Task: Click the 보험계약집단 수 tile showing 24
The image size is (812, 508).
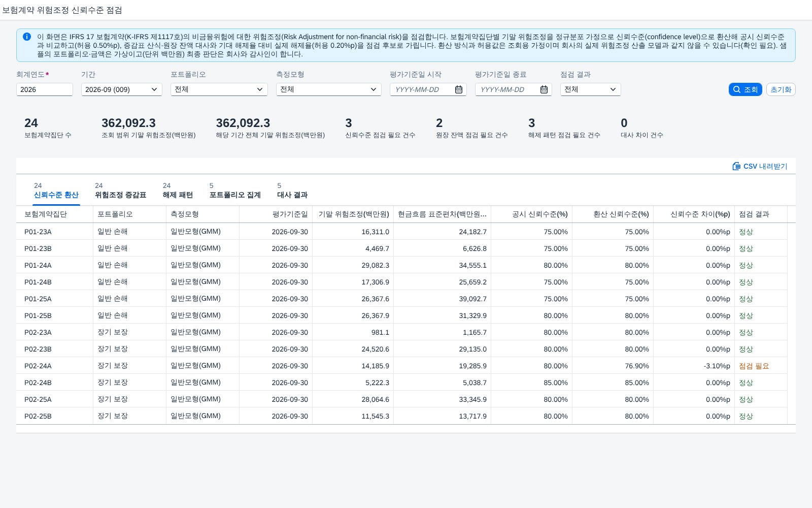Action: [x=48, y=128]
